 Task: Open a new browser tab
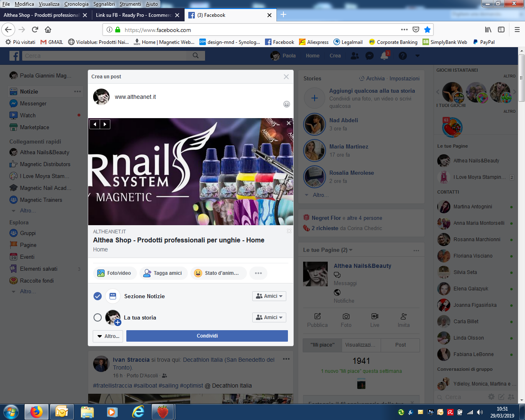(x=283, y=15)
